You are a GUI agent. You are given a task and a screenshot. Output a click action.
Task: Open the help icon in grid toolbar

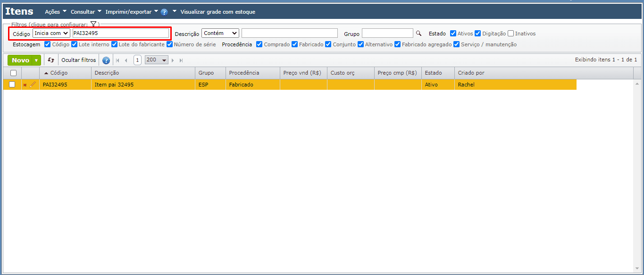[x=106, y=60]
